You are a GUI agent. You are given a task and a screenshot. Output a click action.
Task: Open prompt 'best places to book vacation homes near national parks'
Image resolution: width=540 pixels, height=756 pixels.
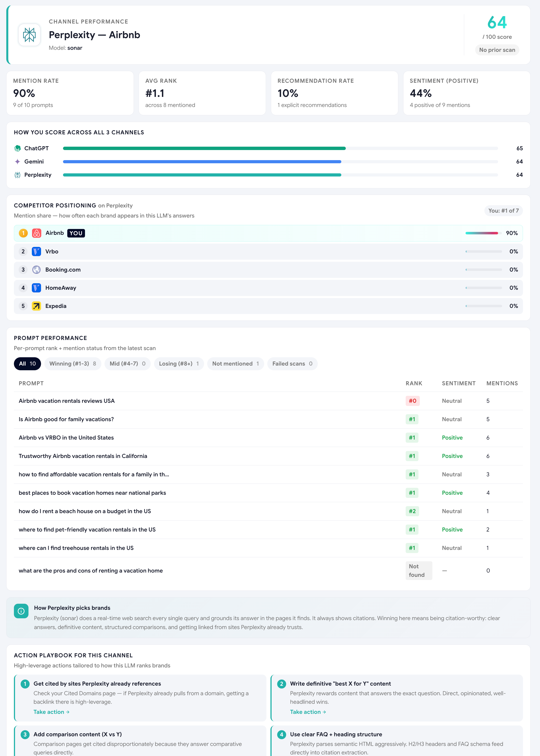[x=92, y=493]
